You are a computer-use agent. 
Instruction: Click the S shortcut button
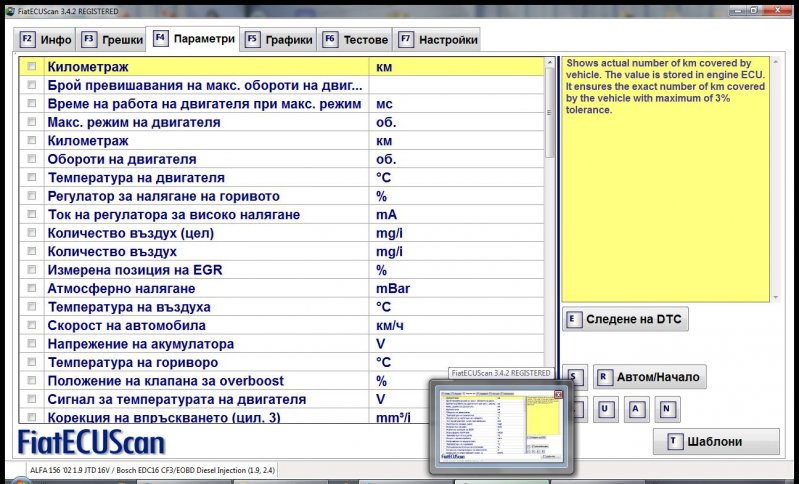(x=575, y=377)
